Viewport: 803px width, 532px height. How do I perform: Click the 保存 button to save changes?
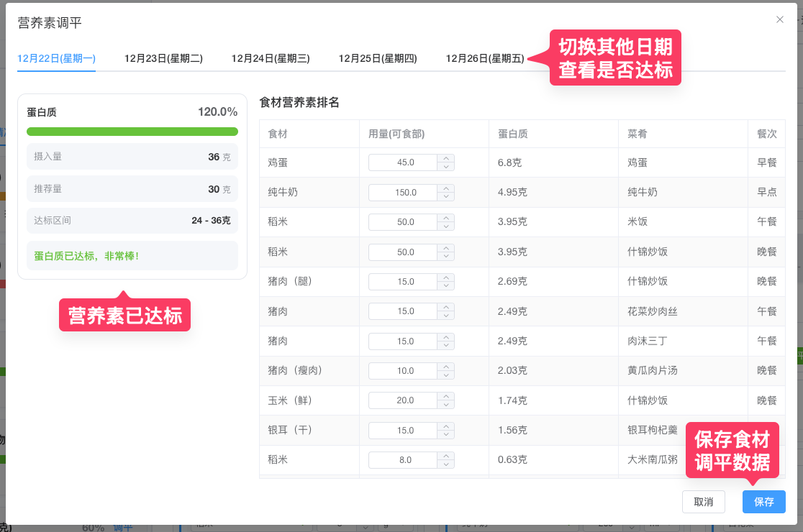(x=763, y=502)
